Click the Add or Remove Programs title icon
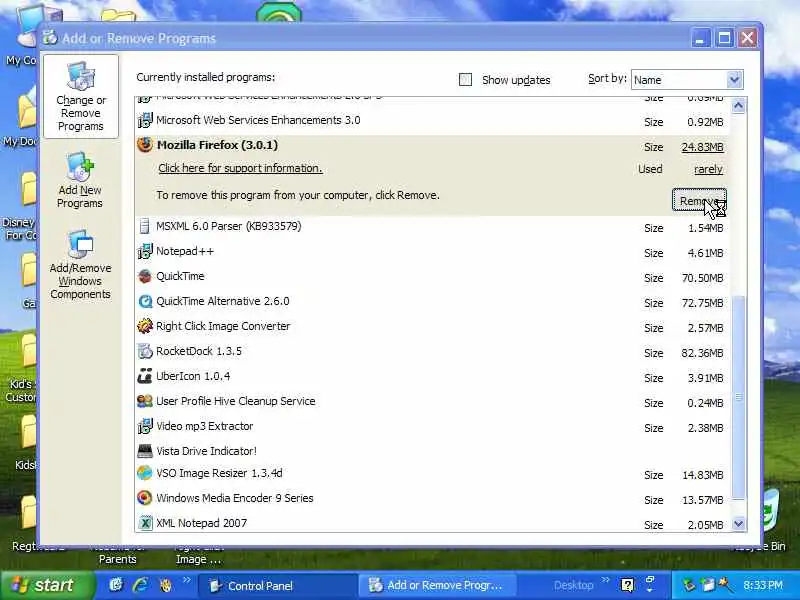 (50, 38)
